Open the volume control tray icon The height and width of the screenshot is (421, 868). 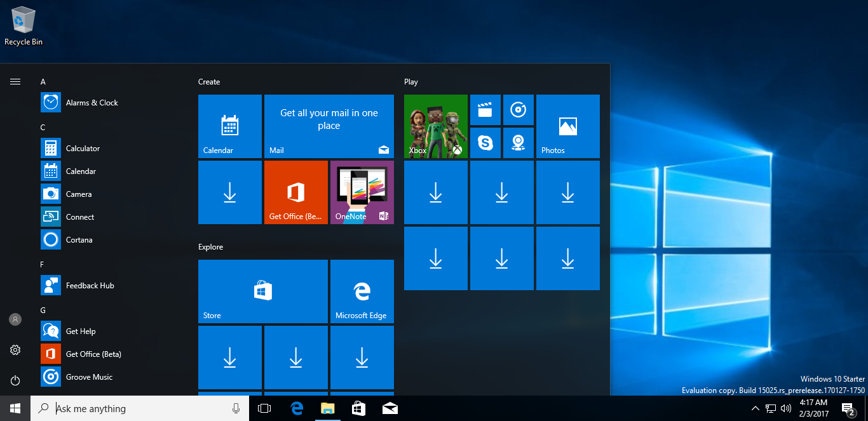click(x=786, y=408)
